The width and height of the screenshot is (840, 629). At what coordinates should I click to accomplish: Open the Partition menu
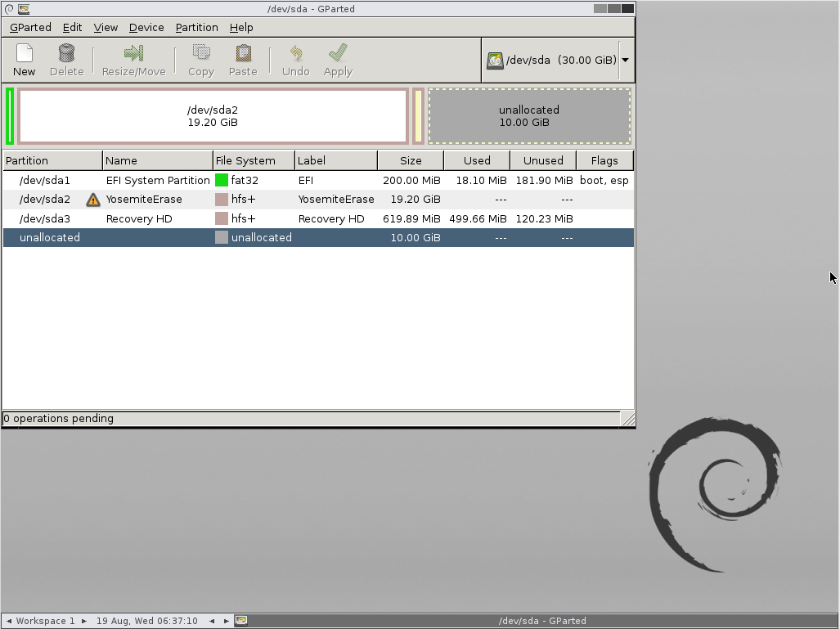[x=196, y=27]
